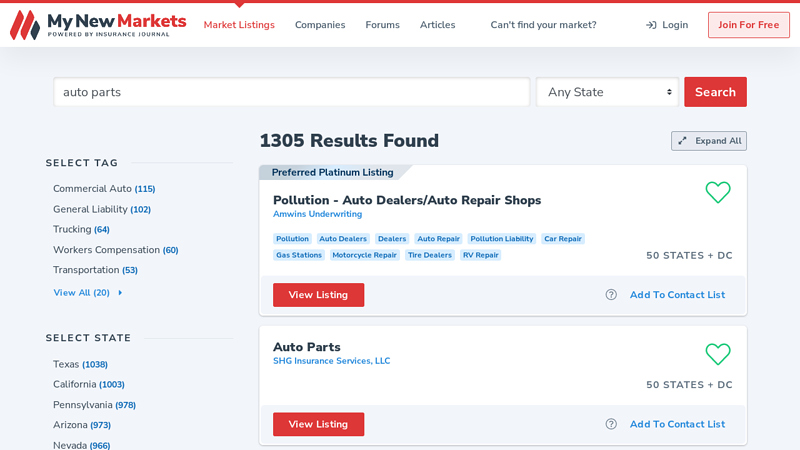Image resolution: width=800 pixels, height=450 pixels.
Task: Click the Login arrow icon
Action: [x=651, y=25]
